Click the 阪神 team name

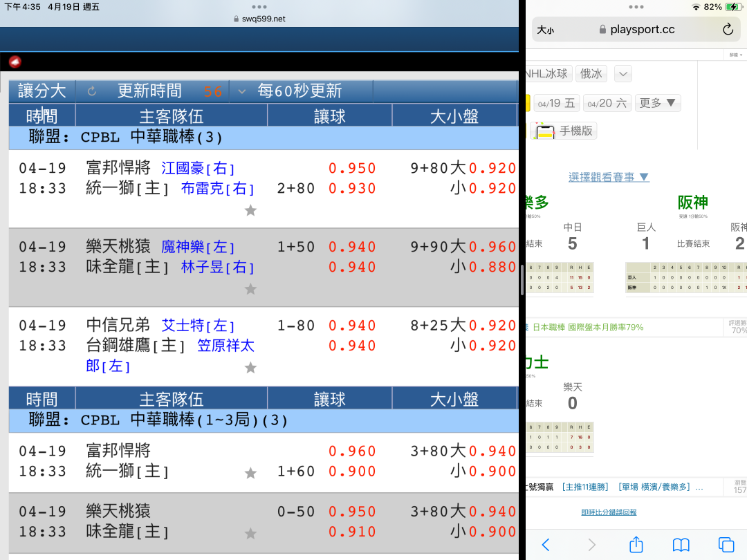point(692,203)
